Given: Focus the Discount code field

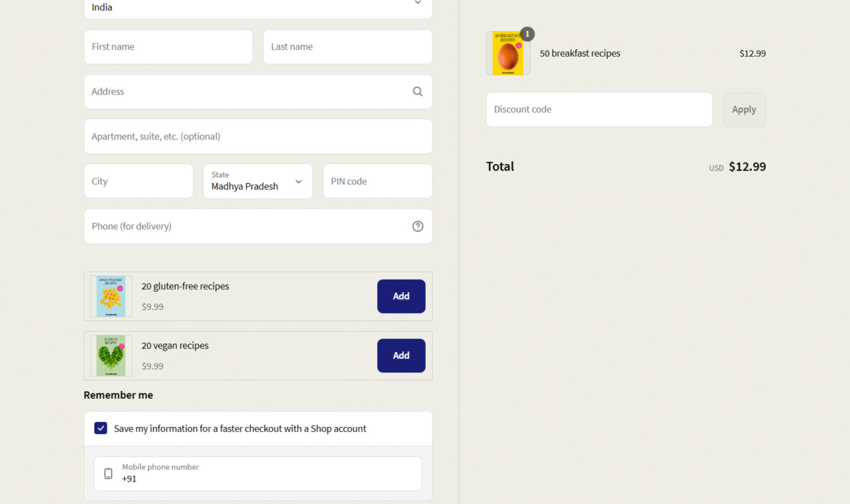Looking at the screenshot, I should tap(599, 110).
